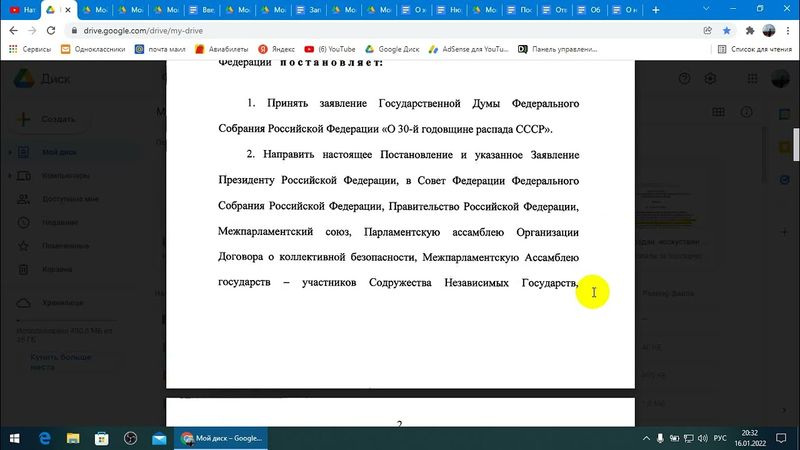The image size is (800, 450).
Task: Show hidden tray icons chevron
Action: tap(646, 438)
